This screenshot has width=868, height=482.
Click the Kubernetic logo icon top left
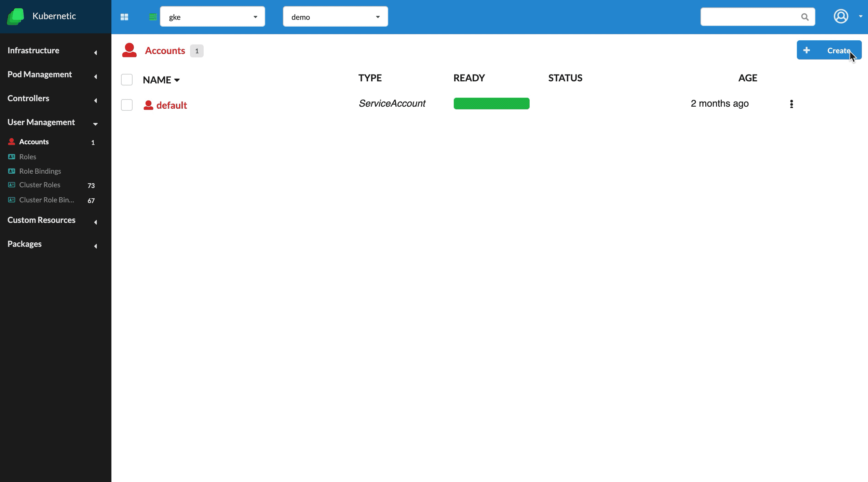point(15,15)
